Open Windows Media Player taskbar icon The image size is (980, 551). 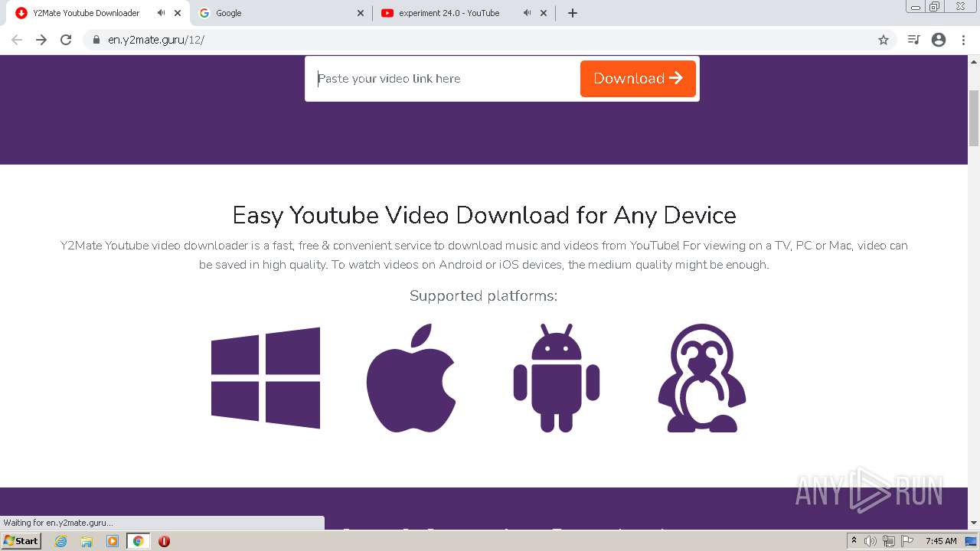[113, 541]
